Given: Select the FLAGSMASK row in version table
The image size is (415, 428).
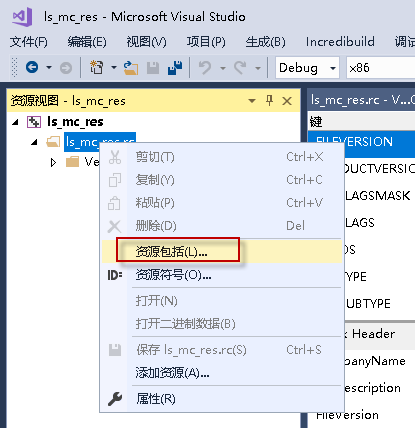Looking at the screenshot, I should pyautogui.click(x=380, y=196).
